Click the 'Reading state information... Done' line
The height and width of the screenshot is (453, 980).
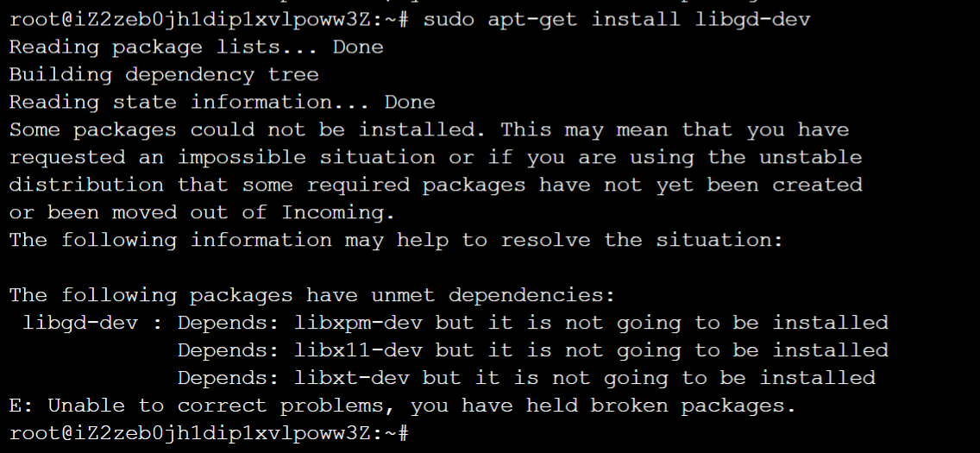tap(222, 103)
